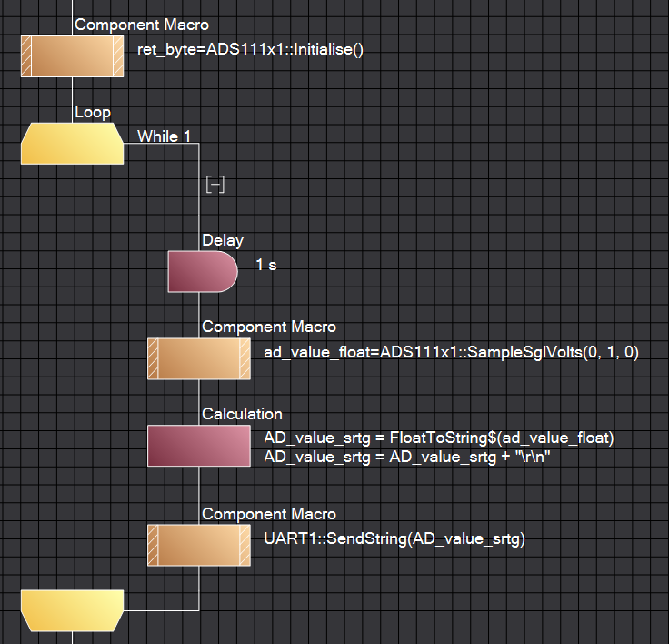Image resolution: width=669 pixels, height=644 pixels.
Task: Click the '1 s' delay value text
Action: click(x=266, y=266)
